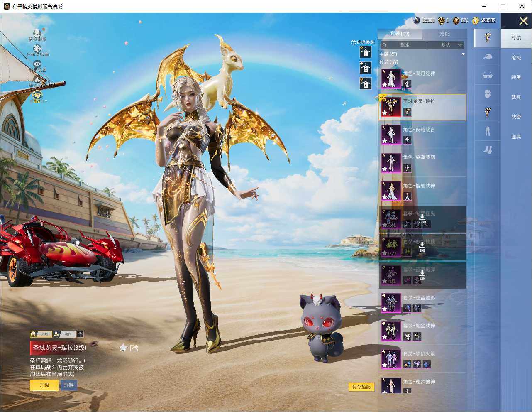Open the 显示设置 eye display settings
Image resolution: width=532 pixels, height=412 pixels.
click(x=37, y=64)
